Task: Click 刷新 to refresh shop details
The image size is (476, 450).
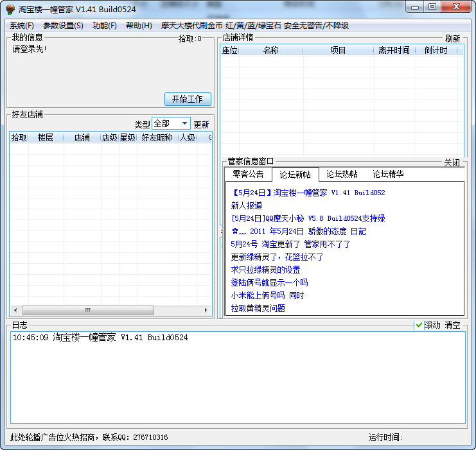Action: [452, 39]
